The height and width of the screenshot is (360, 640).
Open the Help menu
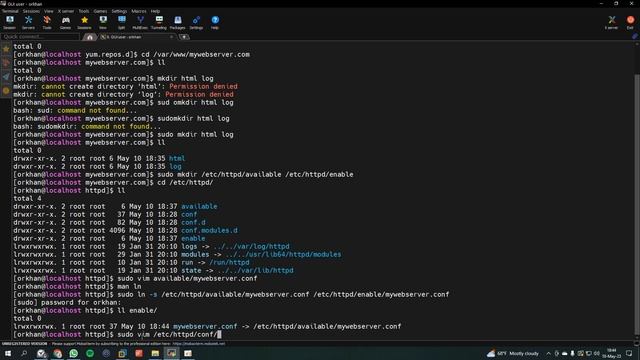pyautogui.click(x=155, y=11)
